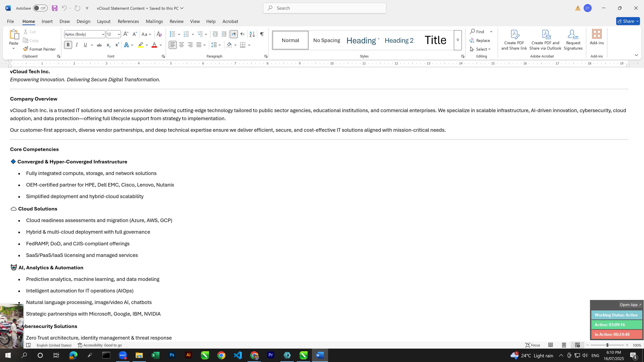The image size is (644, 362).
Task: Click the Paste clipboard icon
Action: coord(14,35)
